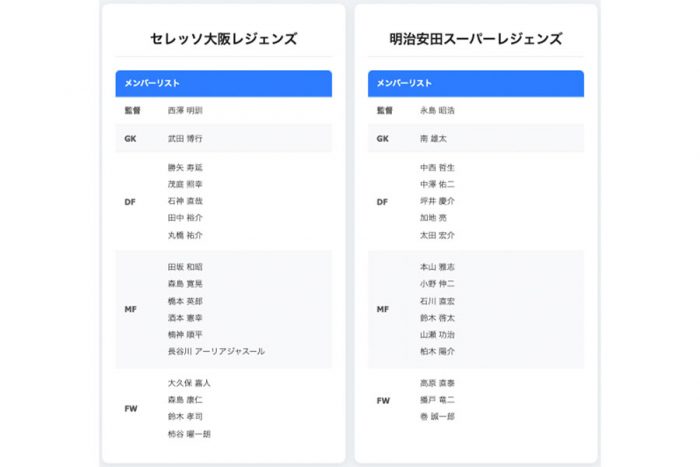Click midfielder 本山 雅志
The image size is (700, 467).
437,267
